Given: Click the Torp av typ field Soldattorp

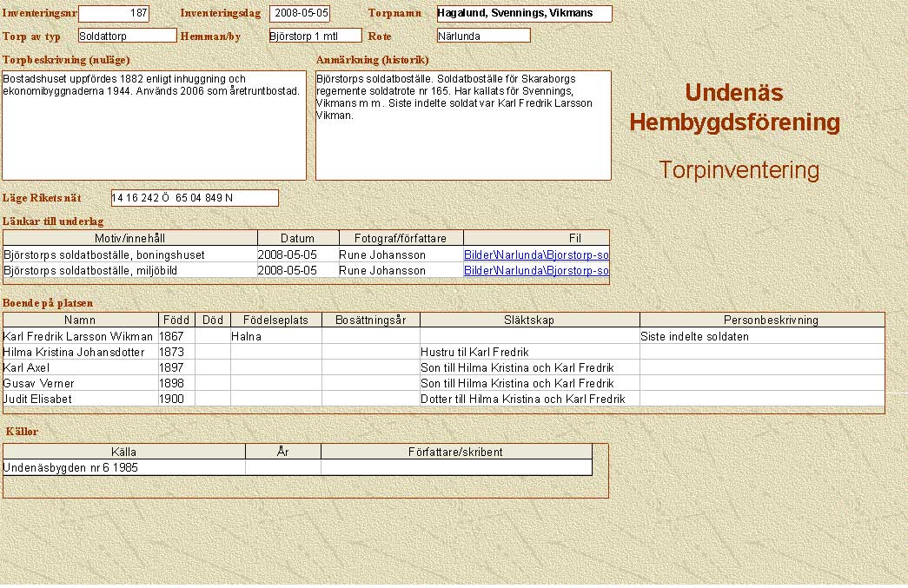Looking at the screenshot, I should [127, 36].
